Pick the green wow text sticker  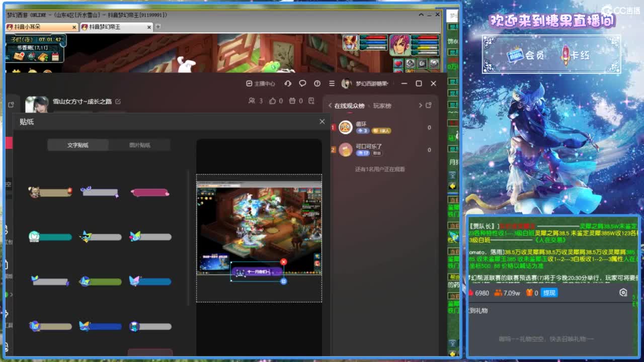50,237
